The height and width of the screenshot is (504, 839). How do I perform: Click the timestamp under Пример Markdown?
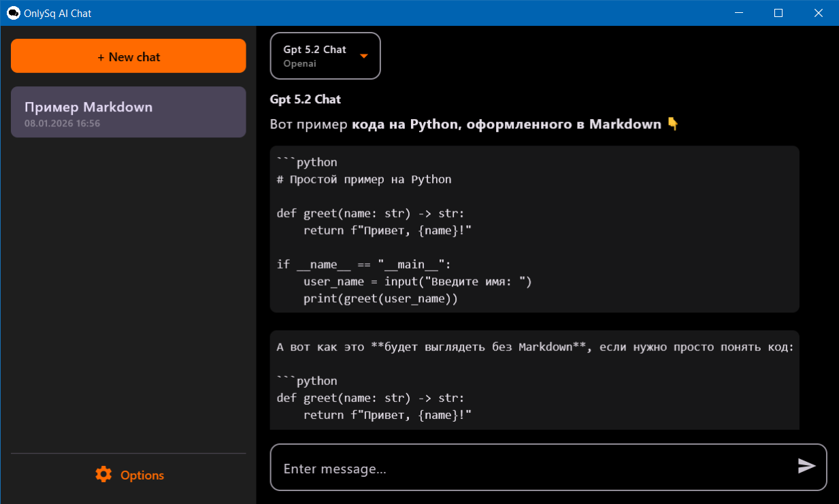[x=61, y=123]
